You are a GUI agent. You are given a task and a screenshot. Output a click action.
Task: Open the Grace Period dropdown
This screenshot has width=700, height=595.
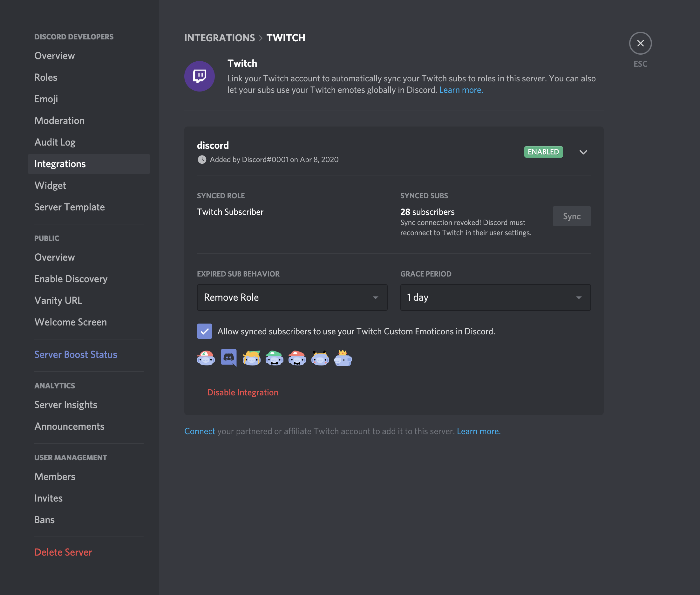click(x=495, y=297)
